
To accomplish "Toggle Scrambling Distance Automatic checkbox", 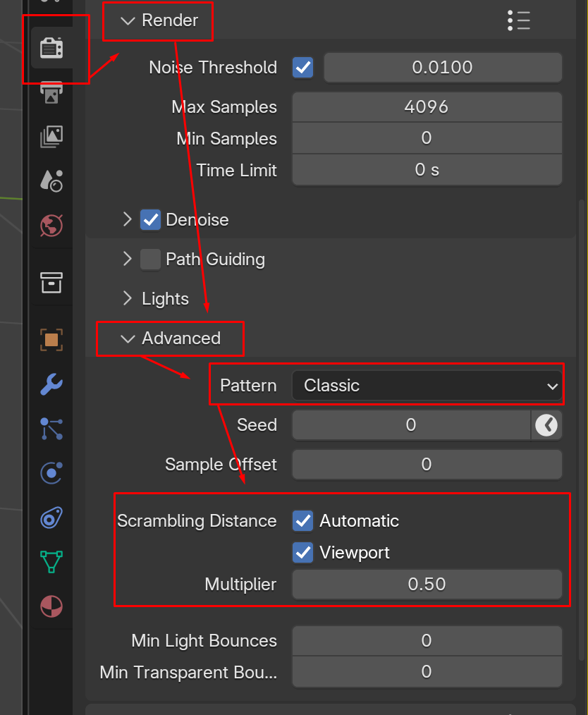I will click(303, 521).
